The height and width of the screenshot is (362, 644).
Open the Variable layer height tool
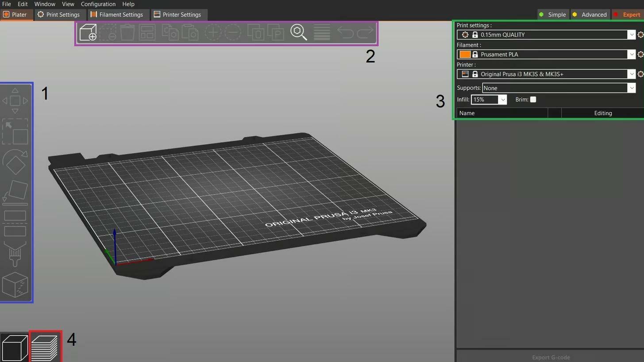point(322,33)
